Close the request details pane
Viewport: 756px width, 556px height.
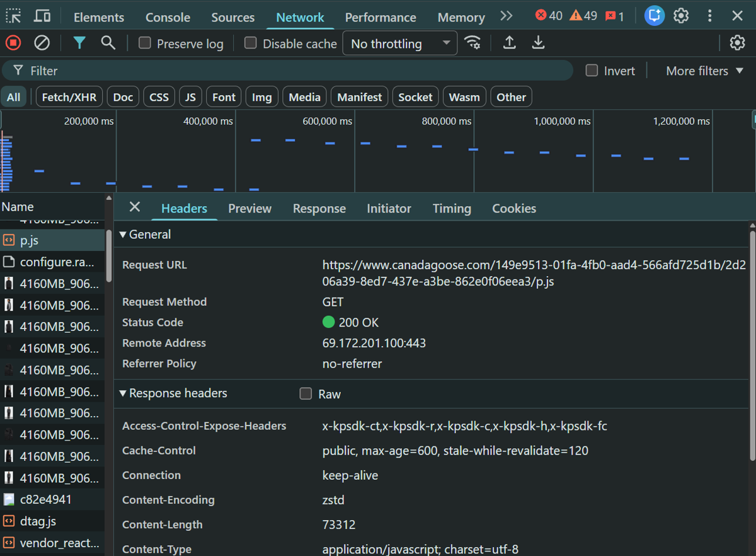click(134, 207)
